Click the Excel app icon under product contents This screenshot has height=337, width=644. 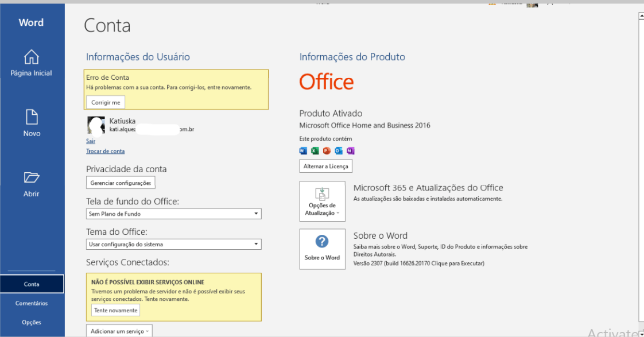pyautogui.click(x=315, y=151)
